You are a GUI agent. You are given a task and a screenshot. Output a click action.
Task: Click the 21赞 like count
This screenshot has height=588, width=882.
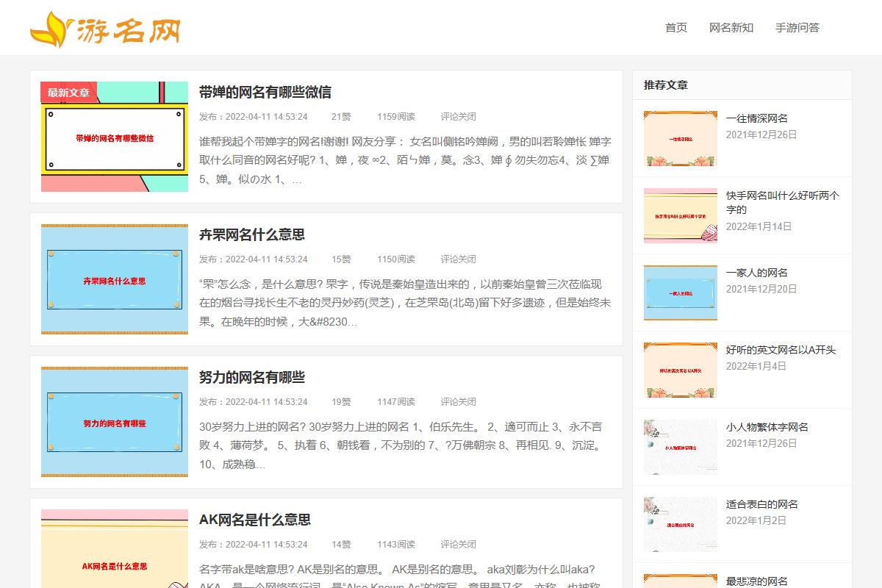341,116
